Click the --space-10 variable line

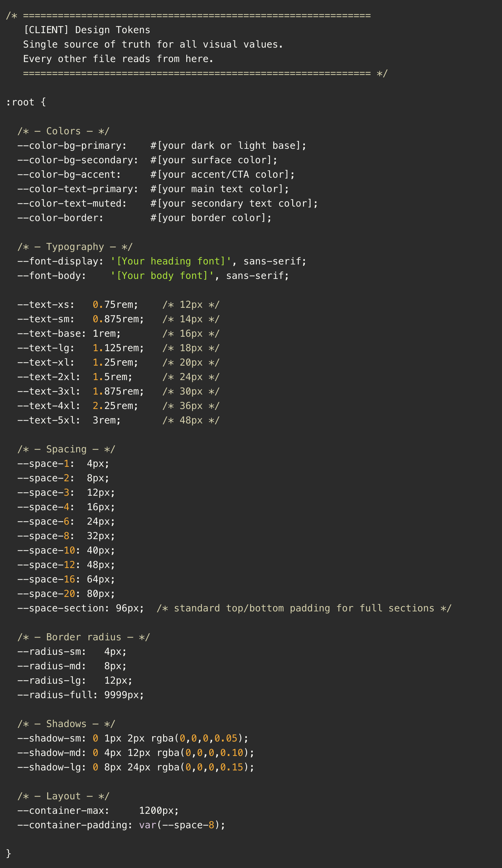pos(66,551)
